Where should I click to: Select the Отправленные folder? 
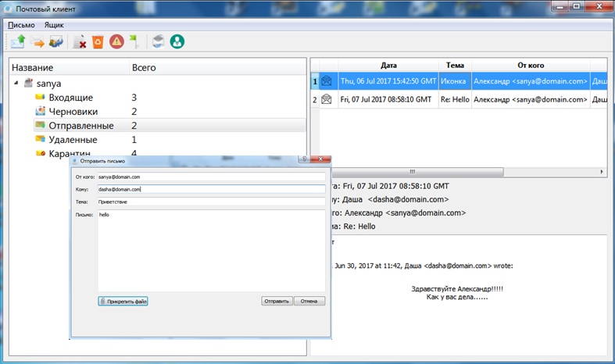81,126
